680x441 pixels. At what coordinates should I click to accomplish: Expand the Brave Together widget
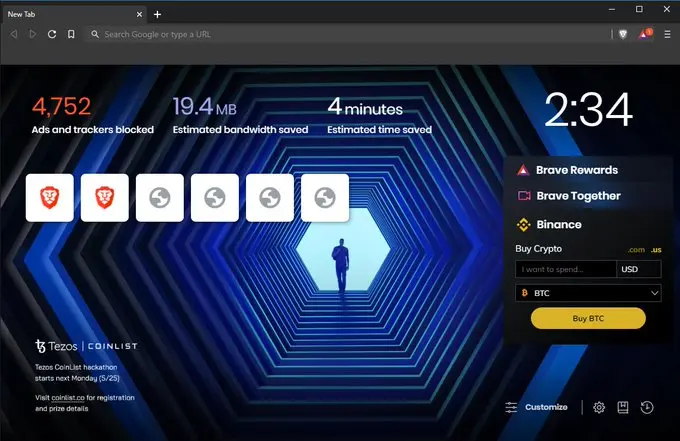click(x=588, y=196)
